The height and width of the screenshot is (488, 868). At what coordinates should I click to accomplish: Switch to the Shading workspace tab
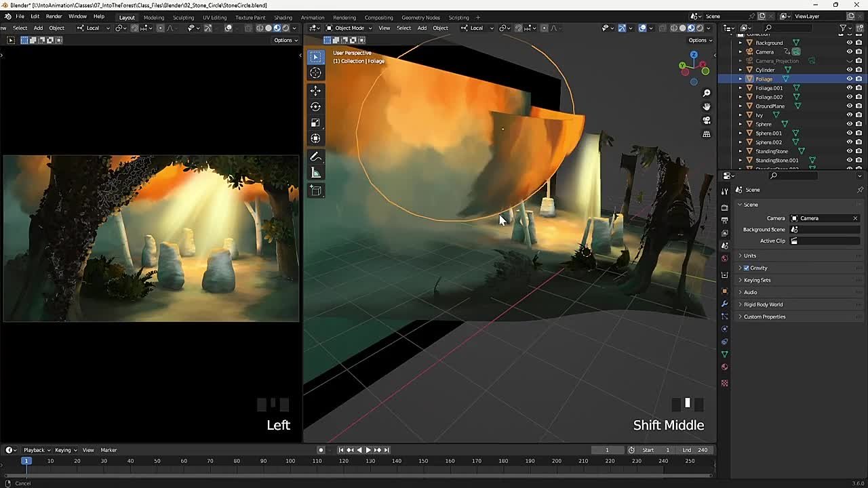click(x=283, y=17)
